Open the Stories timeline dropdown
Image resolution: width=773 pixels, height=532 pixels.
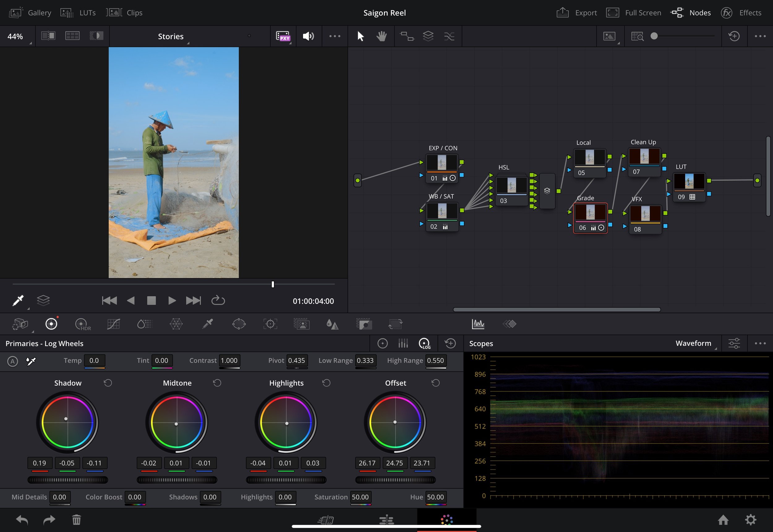pos(171,36)
